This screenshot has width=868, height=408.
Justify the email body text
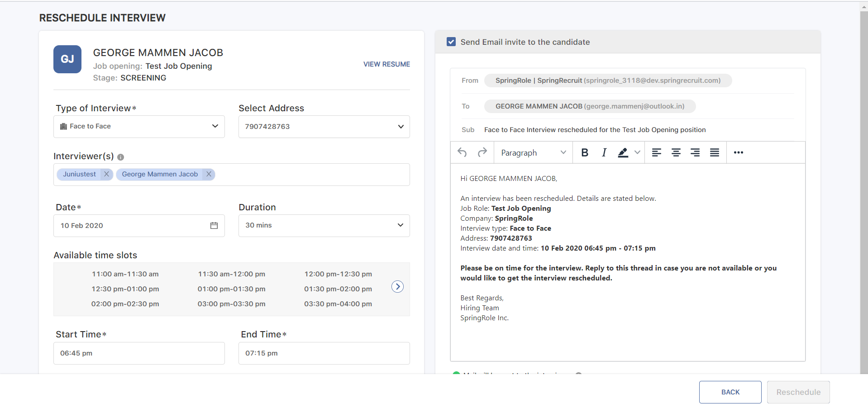[715, 152]
